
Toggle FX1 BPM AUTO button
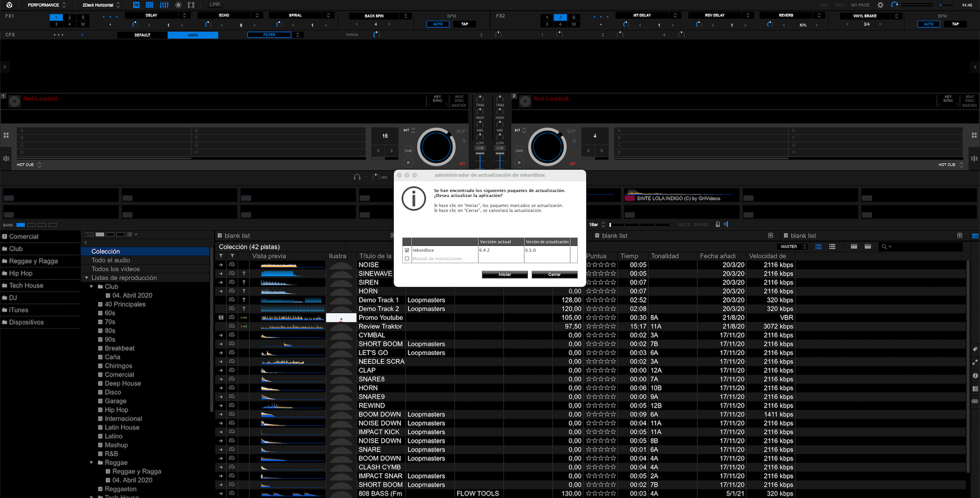(x=438, y=24)
